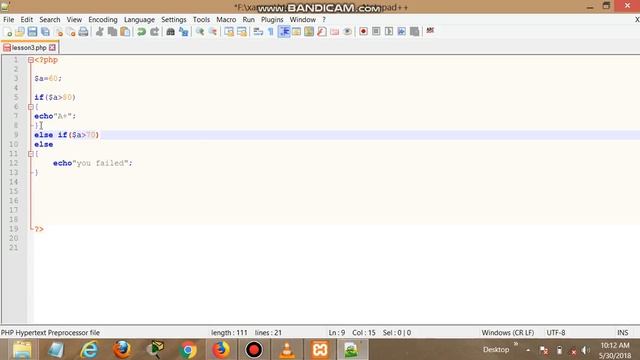Open Google Chrome from taskbar
The width and height of the screenshot is (640, 360).
click(188, 350)
